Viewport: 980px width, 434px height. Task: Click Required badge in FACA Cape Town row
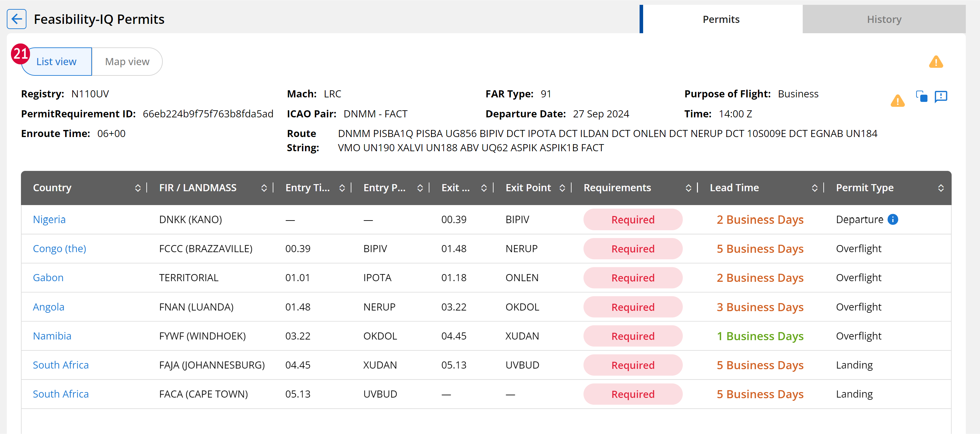[633, 394]
